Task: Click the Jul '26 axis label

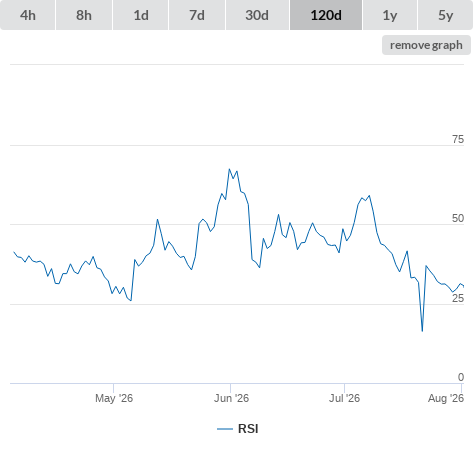Action: [x=344, y=398]
